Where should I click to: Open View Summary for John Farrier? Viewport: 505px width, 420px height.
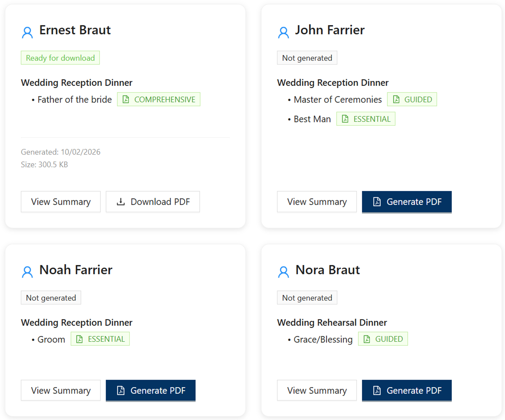tap(317, 202)
